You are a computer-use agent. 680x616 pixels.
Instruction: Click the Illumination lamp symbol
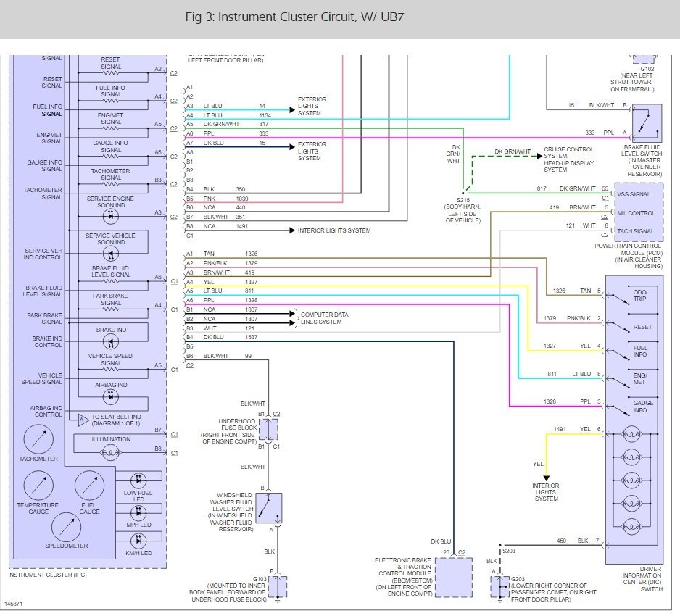pyautogui.click(x=111, y=453)
